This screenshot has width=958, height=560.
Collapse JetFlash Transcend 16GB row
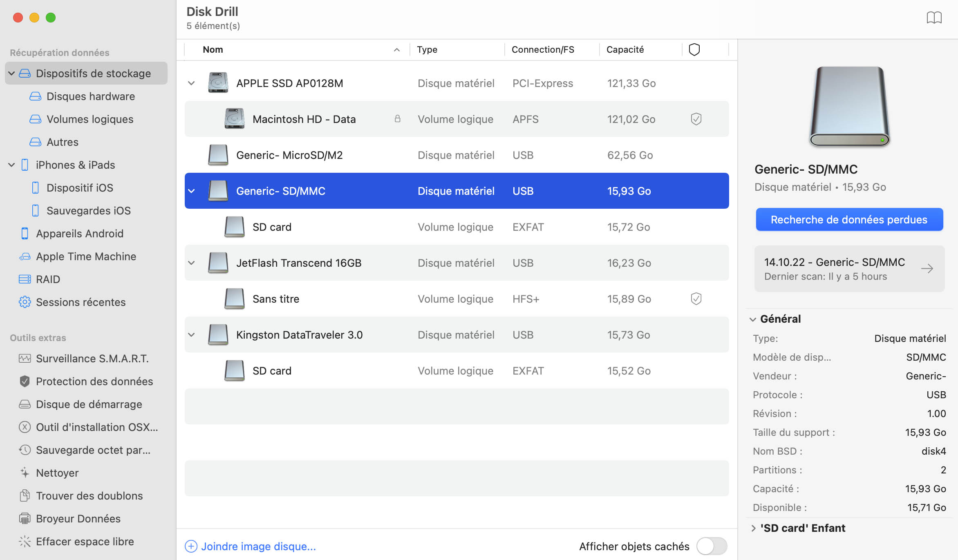click(191, 263)
